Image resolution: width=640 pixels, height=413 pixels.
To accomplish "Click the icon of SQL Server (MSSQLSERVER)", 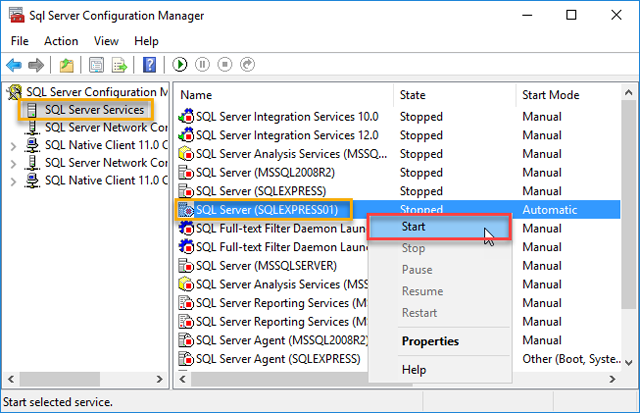I will pos(186,265).
